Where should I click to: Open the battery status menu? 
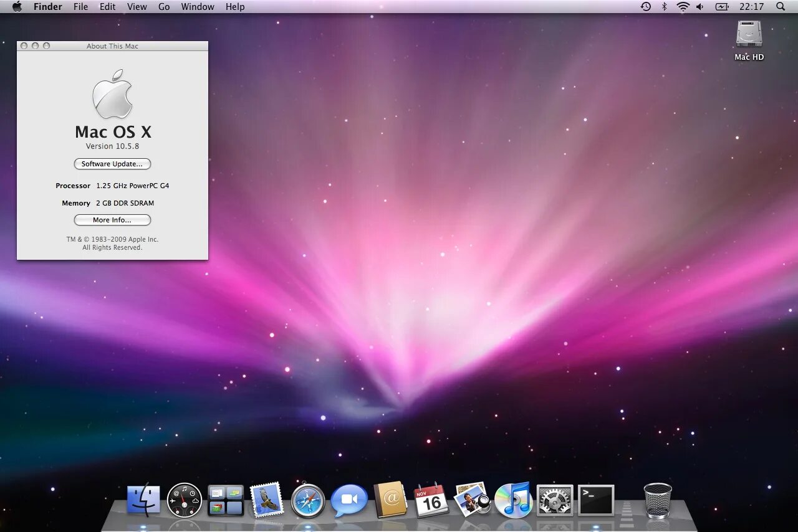tap(722, 6)
